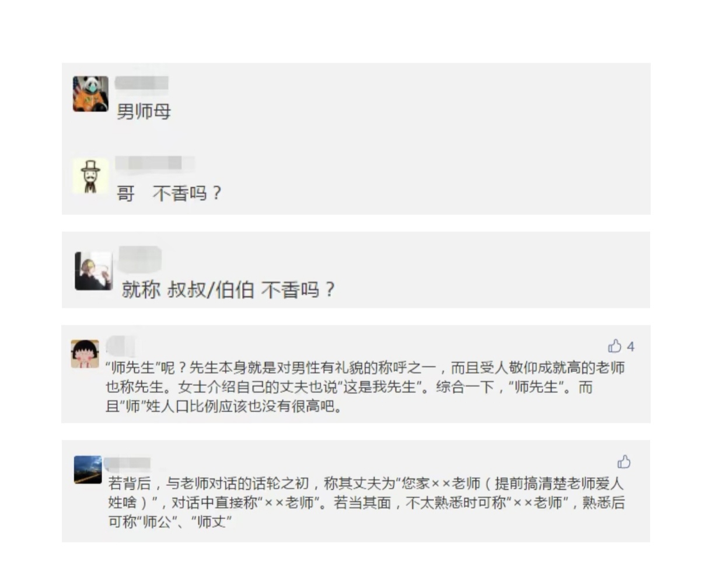Open the cartoon girl avatar's profile

click(x=85, y=354)
